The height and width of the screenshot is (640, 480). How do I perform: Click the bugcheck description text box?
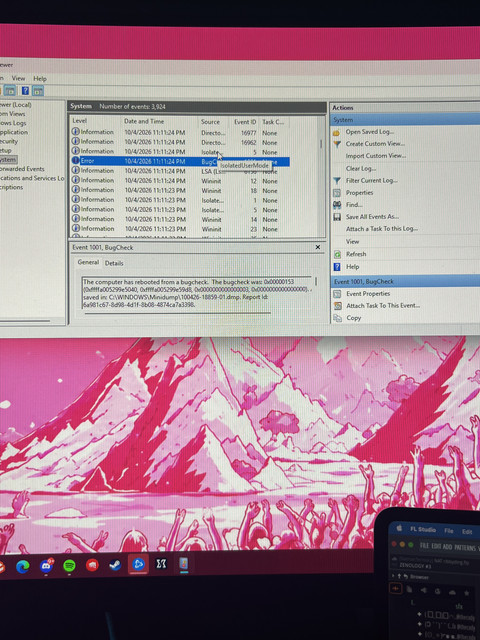197,293
